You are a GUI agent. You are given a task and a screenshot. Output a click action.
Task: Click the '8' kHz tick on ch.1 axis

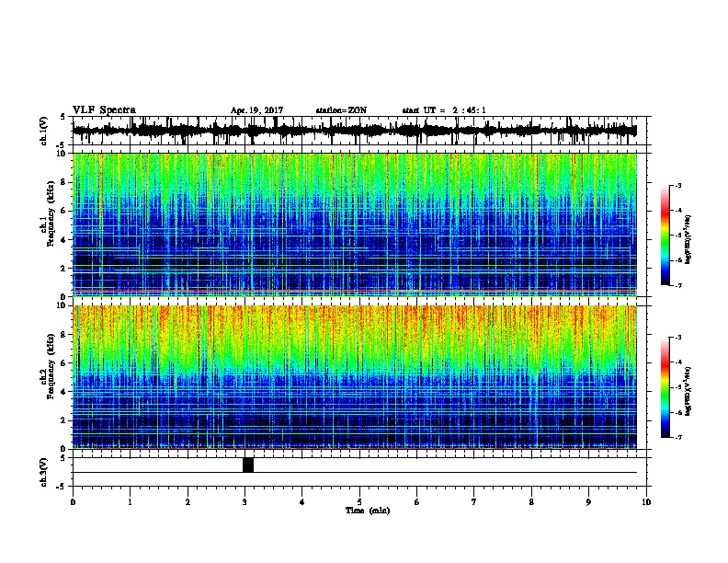pos(64,182)
